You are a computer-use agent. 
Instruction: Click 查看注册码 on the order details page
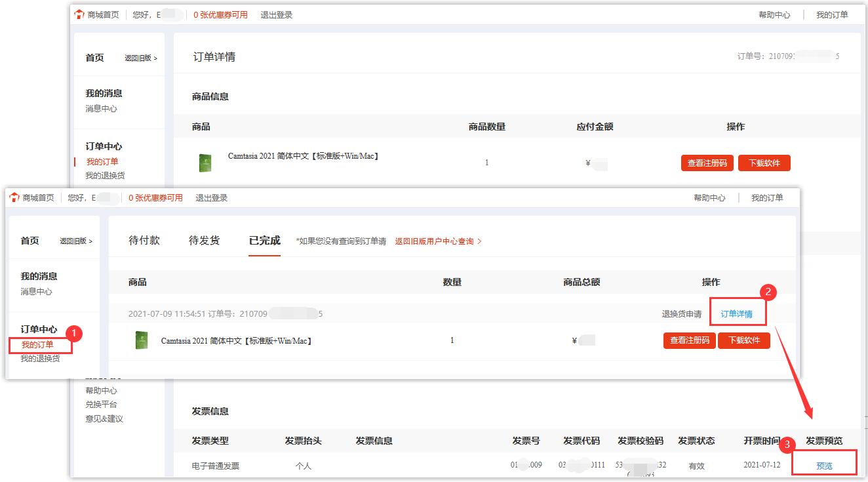(x=707, y=163)
